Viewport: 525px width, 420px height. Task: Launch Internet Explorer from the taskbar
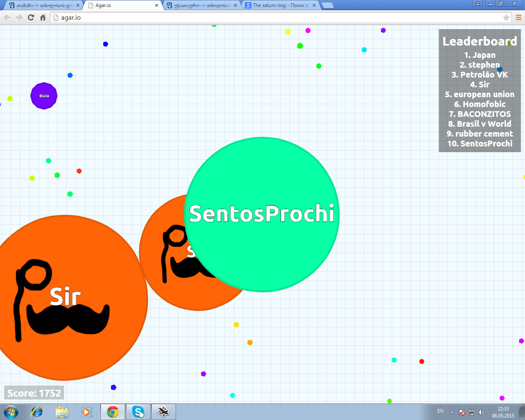(x=37, y=412)
